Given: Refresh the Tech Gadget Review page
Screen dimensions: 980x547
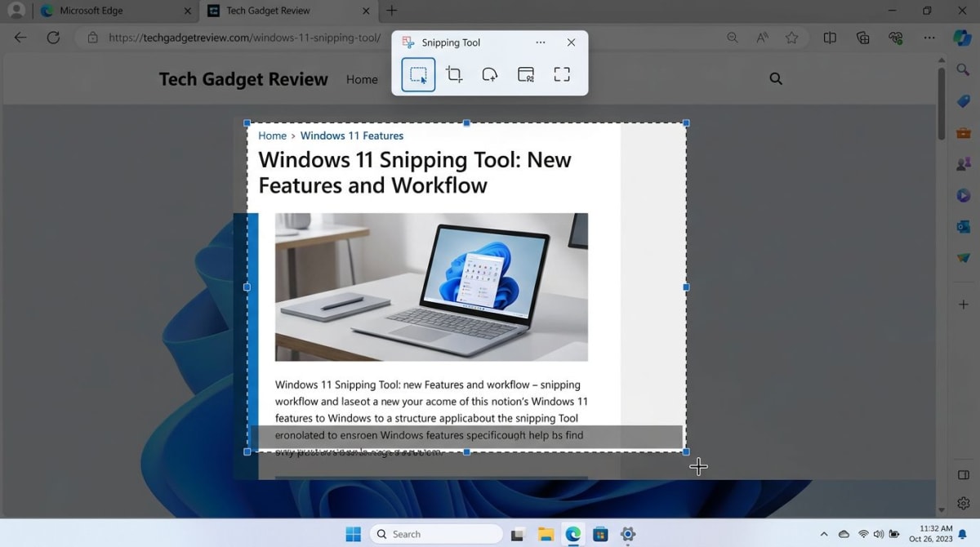Looking at the screenshot, I should click(x=53, y=38).
